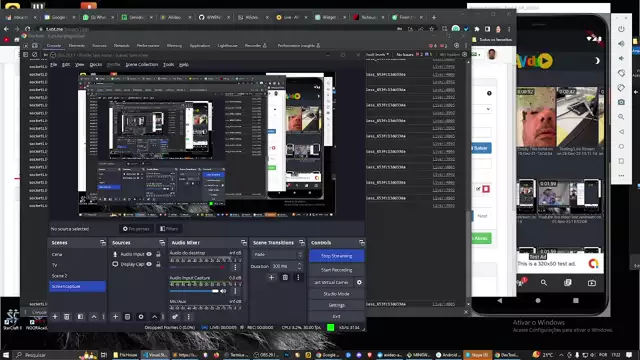Open transition properties three-dot menu
Viewport: 640px width, 360px height.
(298, 278)
